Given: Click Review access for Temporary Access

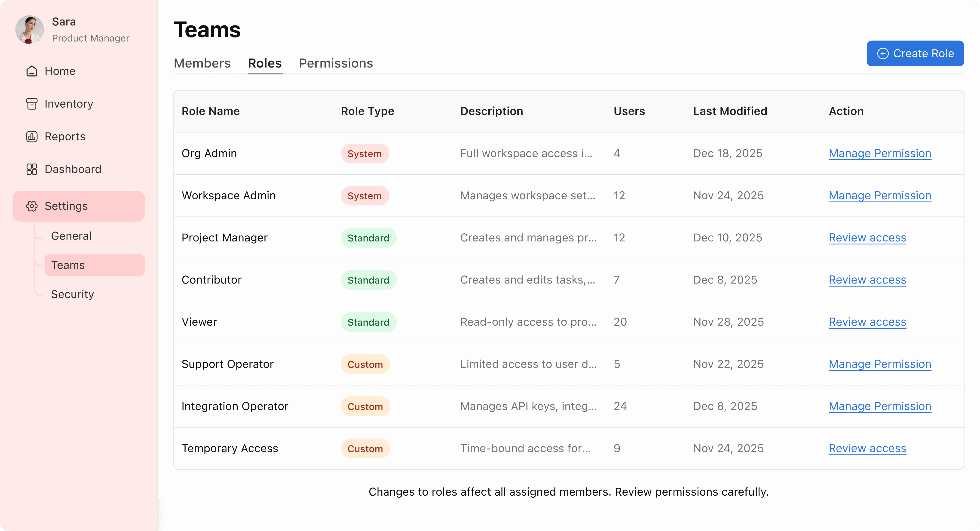Looking at the screenshot, I should pyautogui.click(x=867, y=448).
